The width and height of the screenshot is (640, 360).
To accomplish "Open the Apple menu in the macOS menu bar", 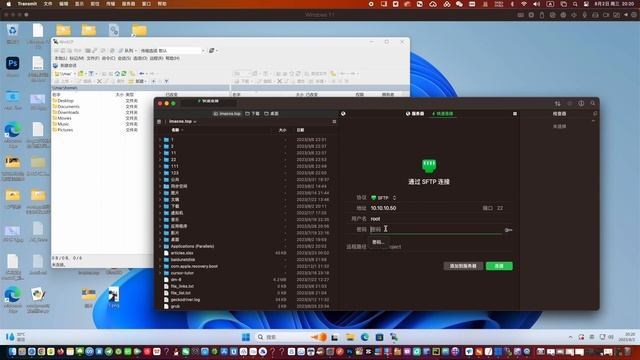I will click(9, 4).
